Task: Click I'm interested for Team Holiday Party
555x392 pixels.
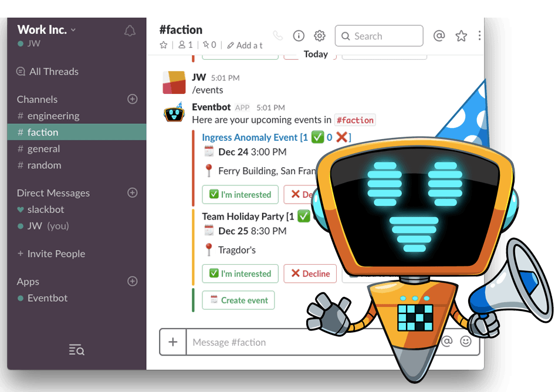Action: pos(241,273)
